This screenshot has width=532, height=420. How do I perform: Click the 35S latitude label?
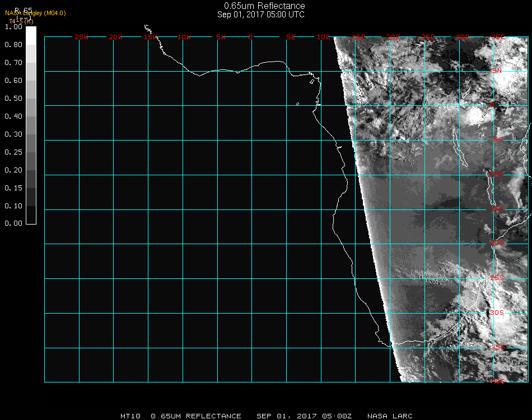pyautogui.click(x=498, y=347)
